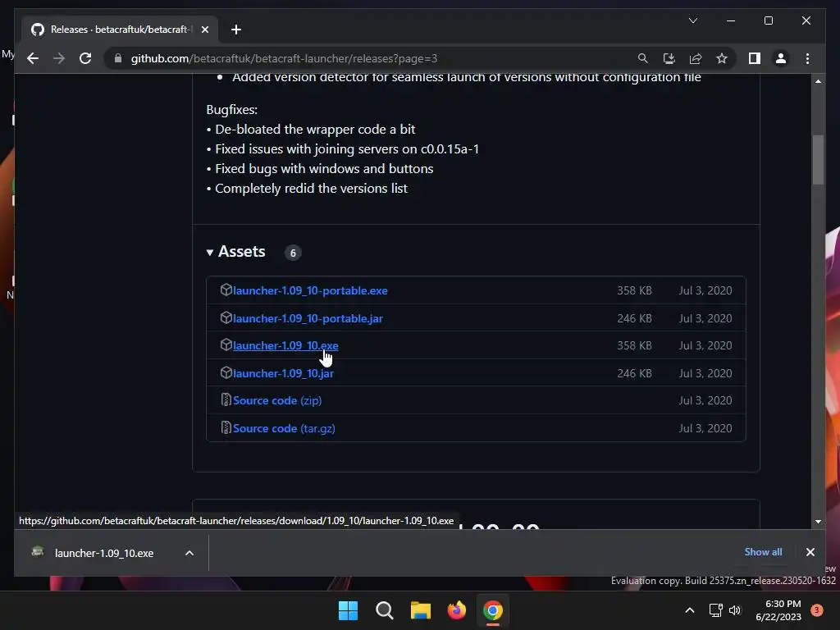Click the Assets count badge 6
The image size is (840, 630).
coord(293,253)
